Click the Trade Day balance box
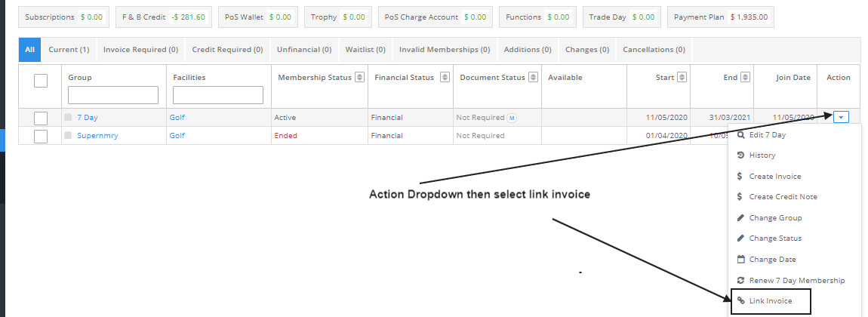 click(622, 17)
